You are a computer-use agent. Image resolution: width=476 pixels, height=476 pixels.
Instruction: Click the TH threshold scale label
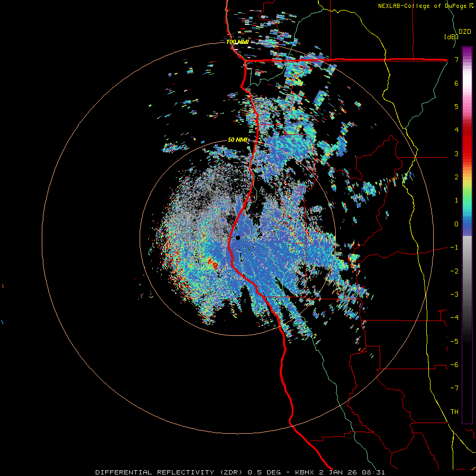coord(454,412)
